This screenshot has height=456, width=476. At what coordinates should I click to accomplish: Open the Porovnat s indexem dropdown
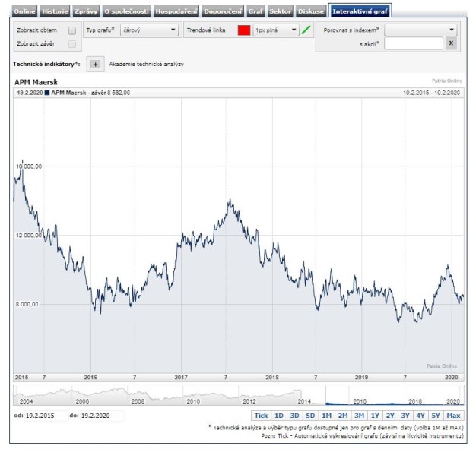point(420,30)
